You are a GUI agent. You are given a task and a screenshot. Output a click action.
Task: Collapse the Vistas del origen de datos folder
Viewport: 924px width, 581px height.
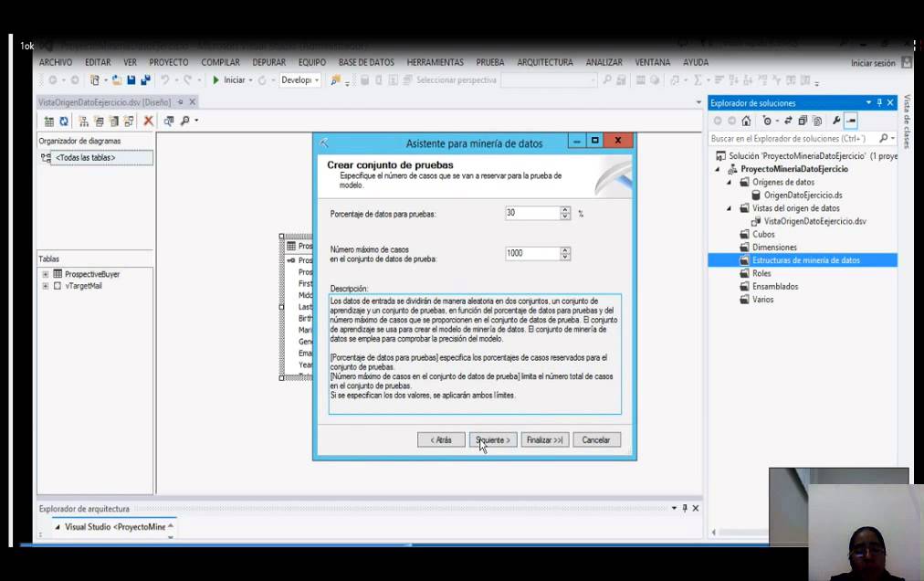tap(729, 208)
